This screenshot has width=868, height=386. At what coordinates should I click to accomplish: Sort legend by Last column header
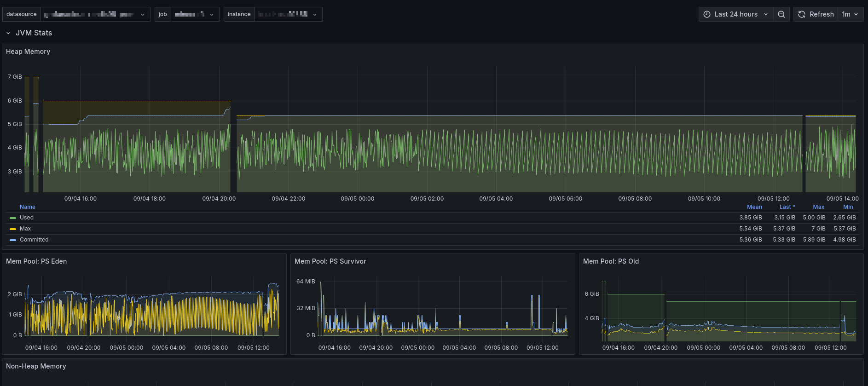(787, 207)
